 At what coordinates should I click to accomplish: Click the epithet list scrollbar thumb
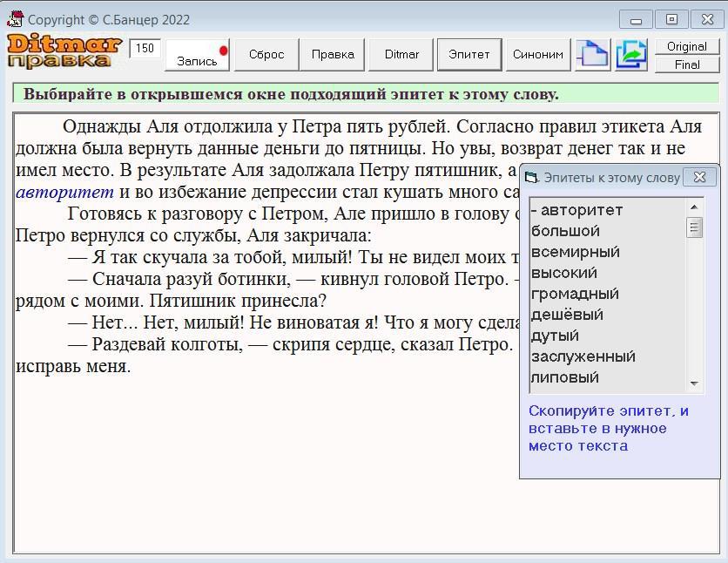pos(694,228)
